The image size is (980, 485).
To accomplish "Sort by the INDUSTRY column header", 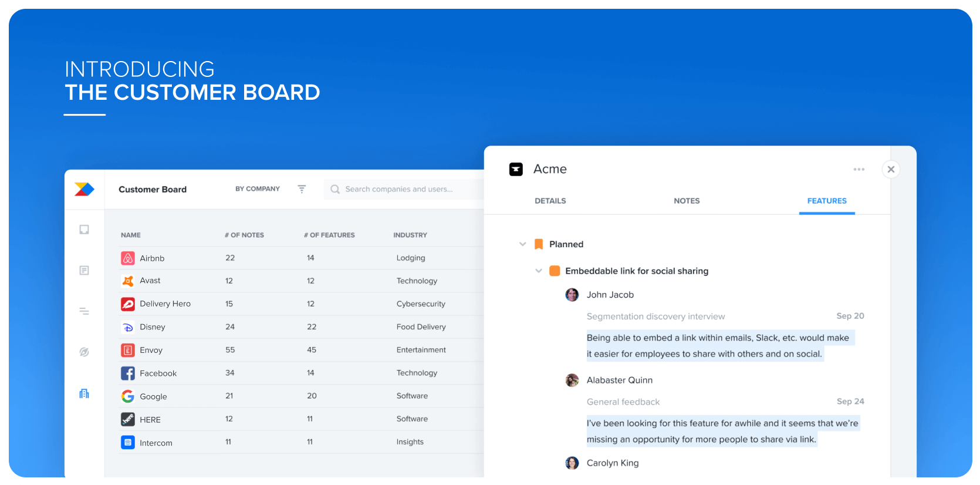I will 410,235.
